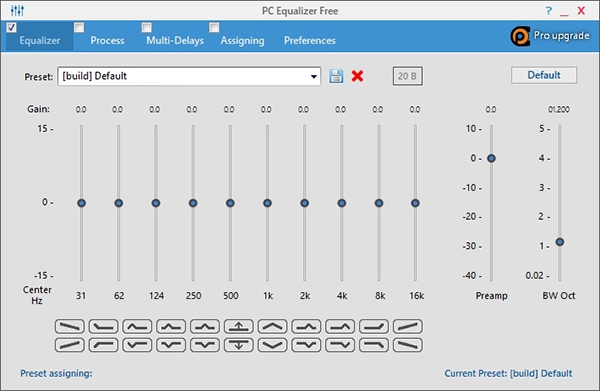Select the wide dip curve shape button

tap(272, 345)
